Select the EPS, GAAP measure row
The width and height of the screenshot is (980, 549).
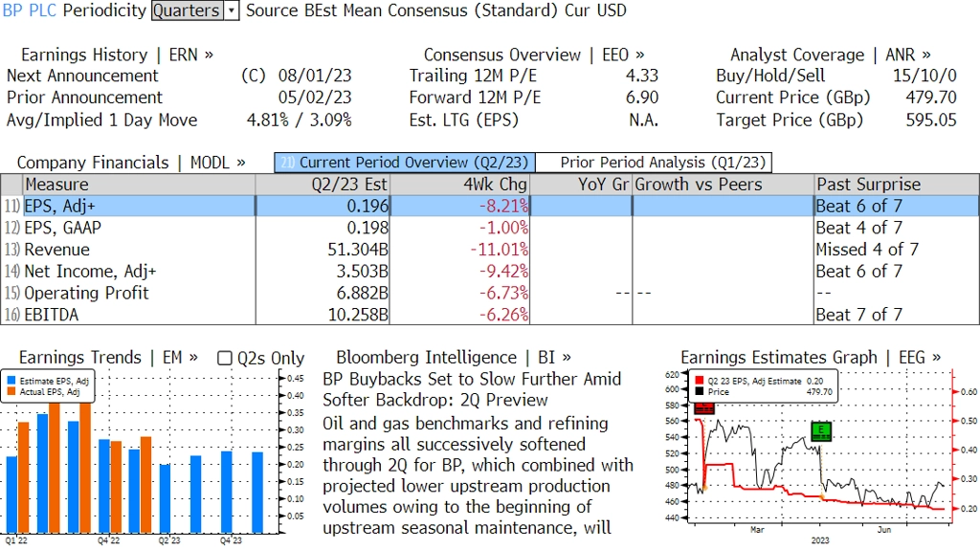[x=490, y=228]
